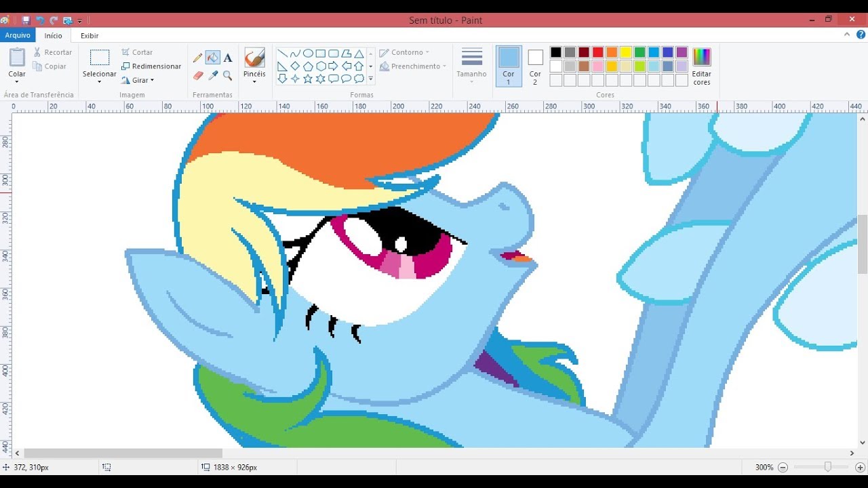Select the Triangle shape
The height and width of the screenshot is (488, 868).
(359, 54)
